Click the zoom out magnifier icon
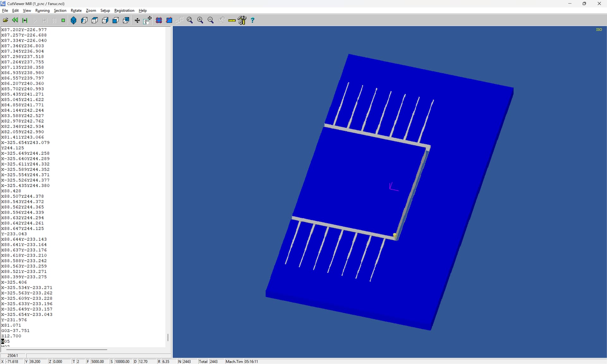This screenshot has width=607, height=364. [x=211, y=20]
